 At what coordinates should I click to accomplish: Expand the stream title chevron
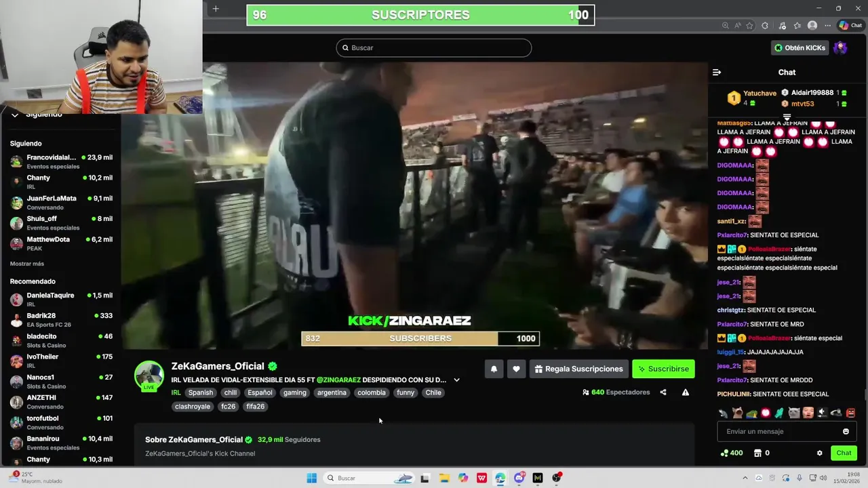tap(456, 380)
